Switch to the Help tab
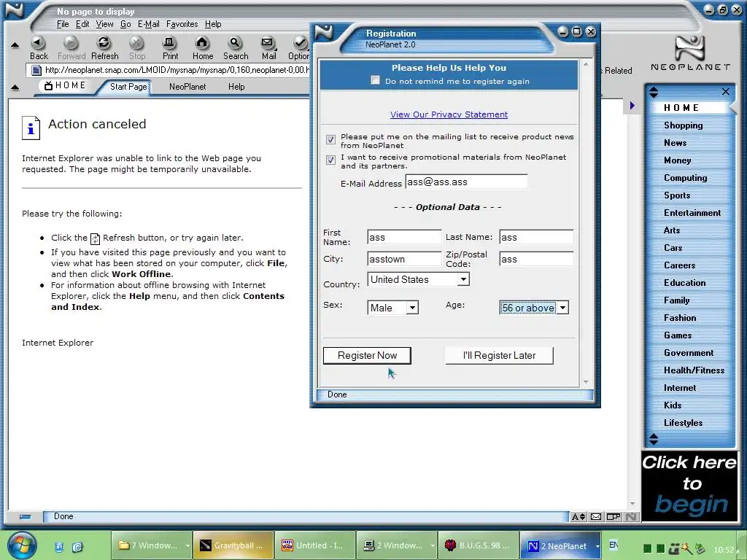 pos(236,87)
